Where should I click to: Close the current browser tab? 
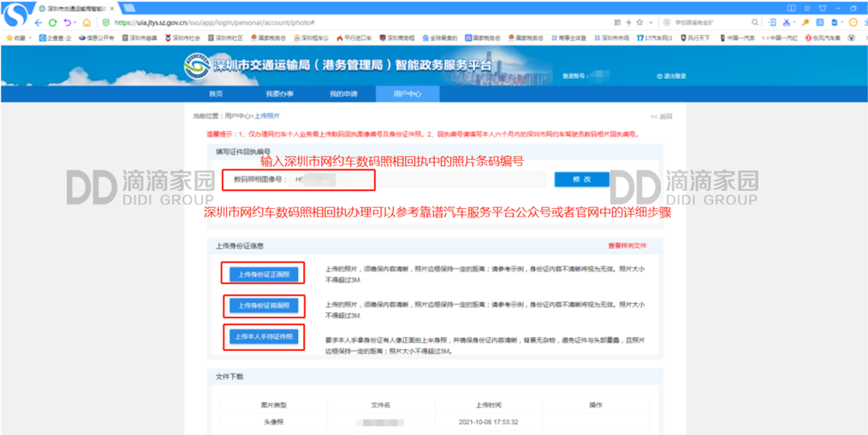click(112, 9)
